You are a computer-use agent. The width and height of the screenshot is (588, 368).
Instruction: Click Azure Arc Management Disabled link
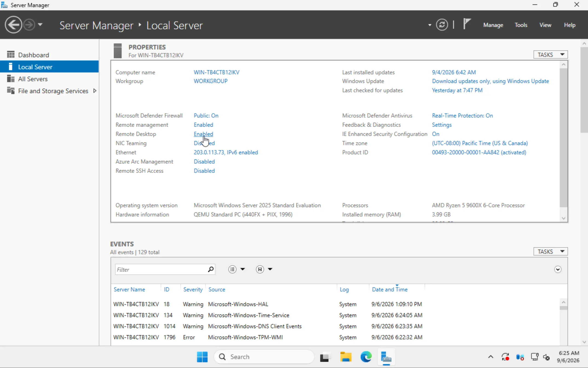pyautogui.click(x=204, y=162)
